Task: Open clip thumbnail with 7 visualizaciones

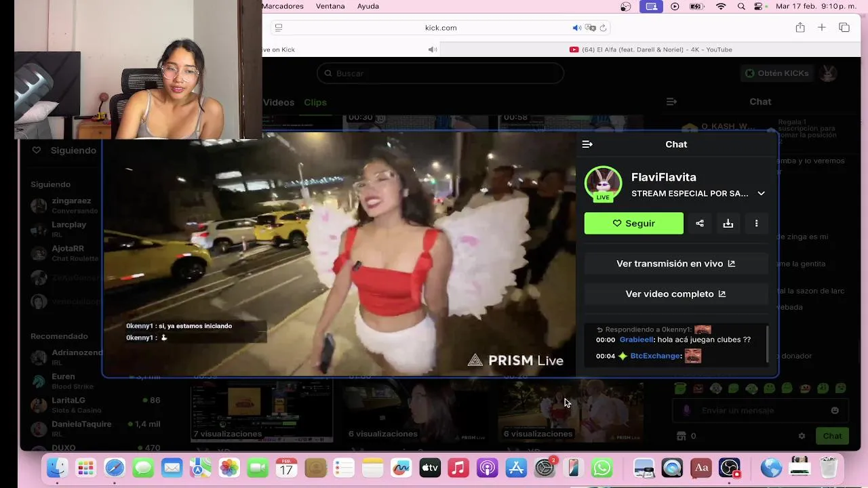Action: pyautogui.click(x=262, y=412)
